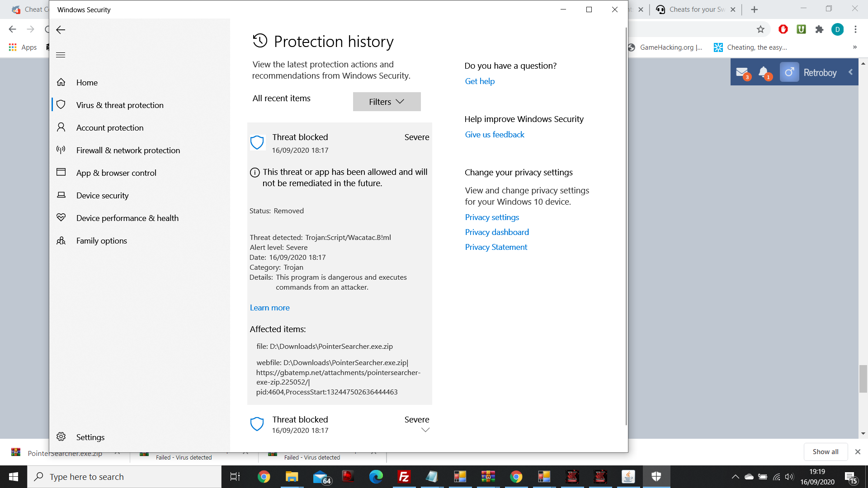
Task: Click green U extension icon in Chrome
Action: (x=801, y=29)
